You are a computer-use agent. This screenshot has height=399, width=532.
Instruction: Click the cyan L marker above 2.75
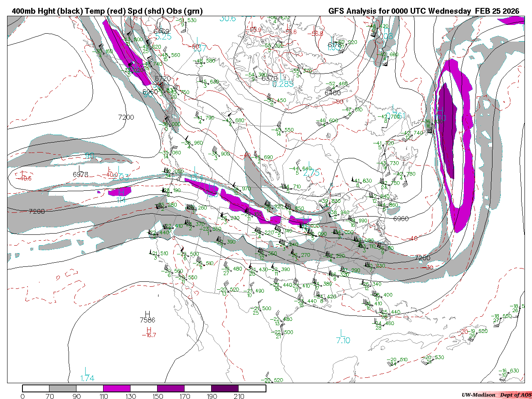tap(310, 165)
